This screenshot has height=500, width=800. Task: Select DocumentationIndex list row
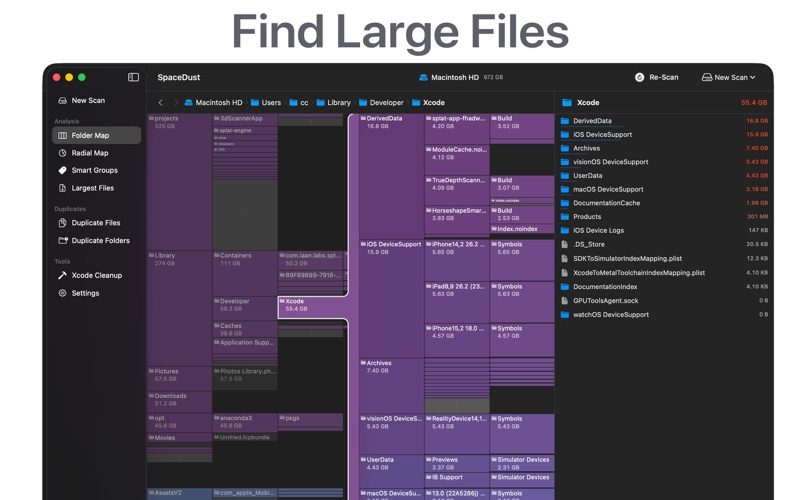(x=664, y=287)
